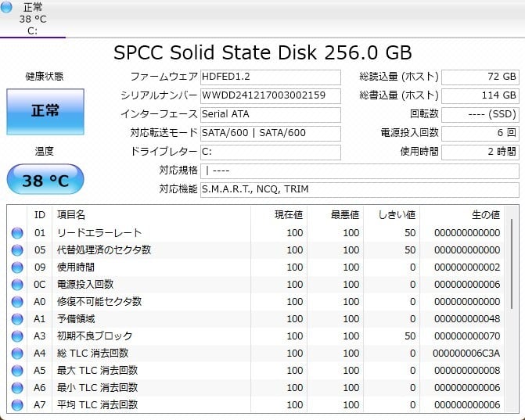
Task: Click the status orb for ID 05 row
Action: (x=17, y=250)
